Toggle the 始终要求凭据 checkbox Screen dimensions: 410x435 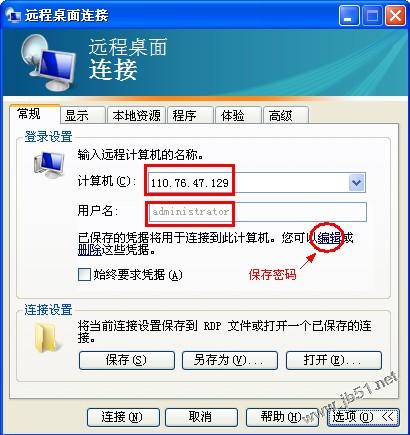click(x=84, y=275)
